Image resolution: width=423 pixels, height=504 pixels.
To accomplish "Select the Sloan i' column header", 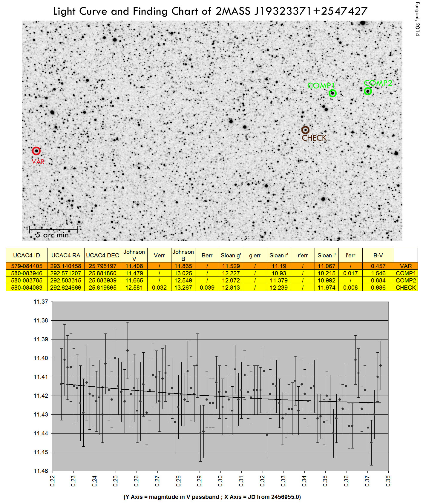I will (x=327, y=255).
